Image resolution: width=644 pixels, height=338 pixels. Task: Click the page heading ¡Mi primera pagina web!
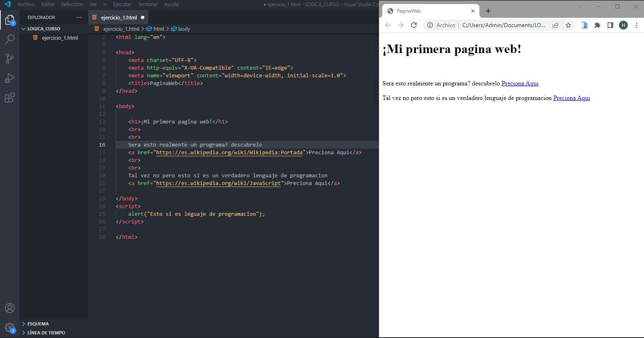(452, 49)
